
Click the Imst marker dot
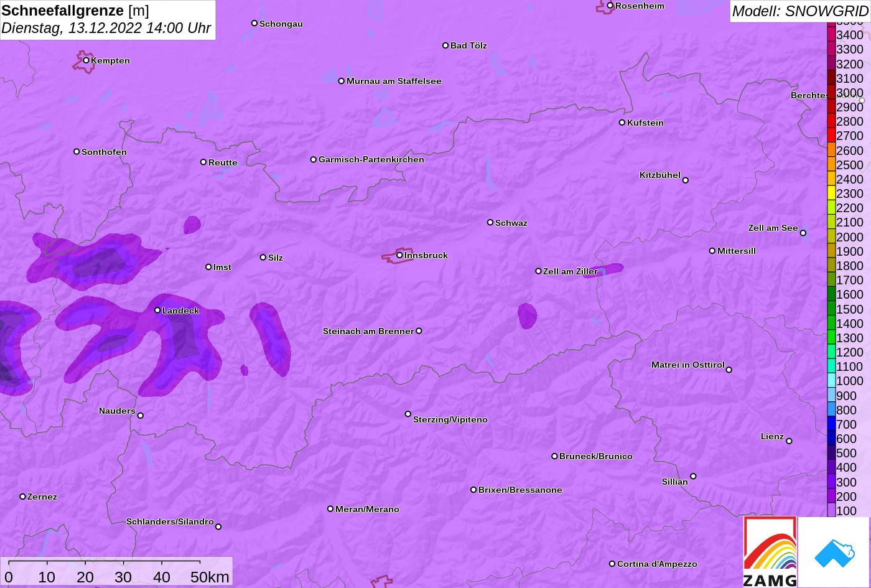(208, 267)
